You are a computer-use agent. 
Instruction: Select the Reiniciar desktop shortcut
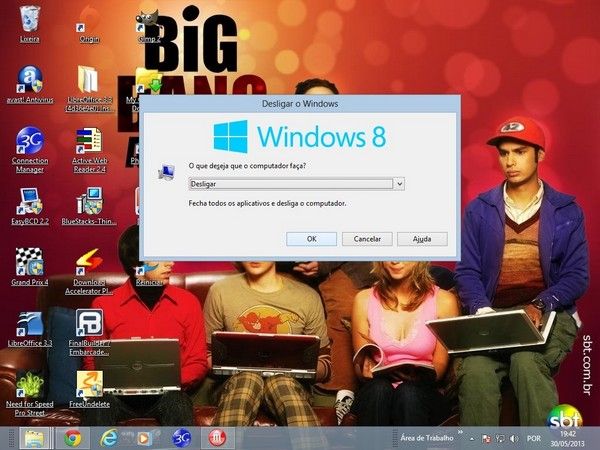[149, 276]
